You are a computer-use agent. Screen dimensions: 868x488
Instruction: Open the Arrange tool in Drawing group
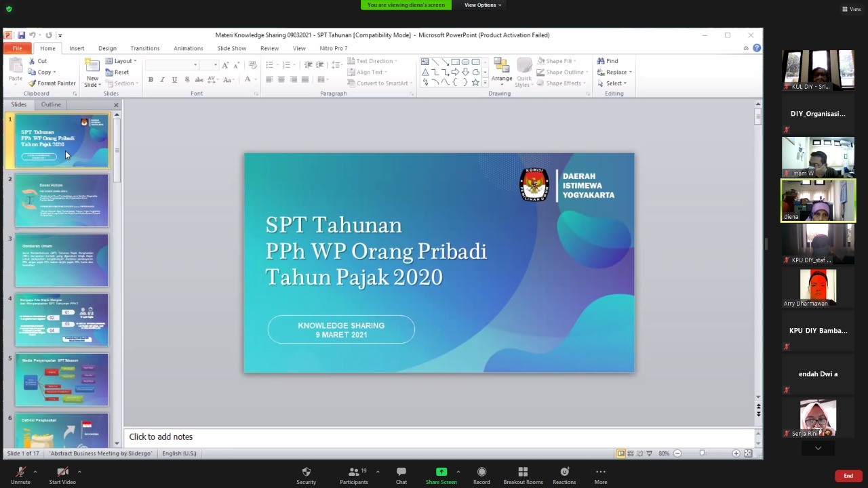(502, 71)
